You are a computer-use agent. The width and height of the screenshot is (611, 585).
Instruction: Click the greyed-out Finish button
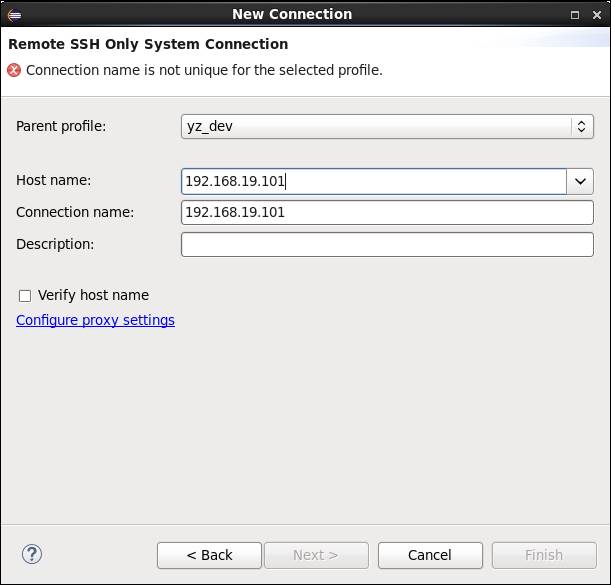[x=544, y=555]
